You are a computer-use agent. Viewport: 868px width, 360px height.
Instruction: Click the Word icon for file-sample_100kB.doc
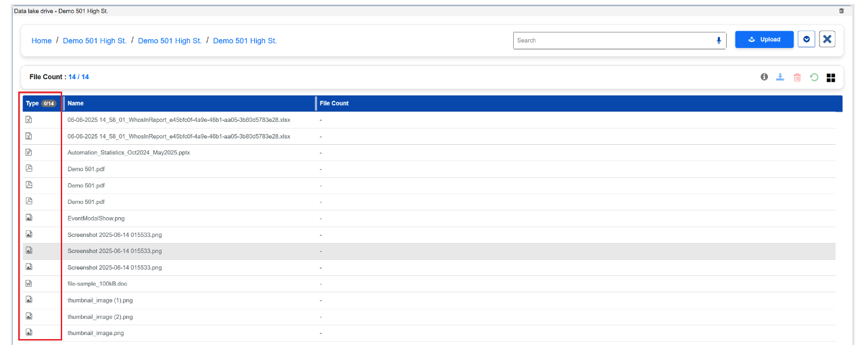(x=29, y=284)
